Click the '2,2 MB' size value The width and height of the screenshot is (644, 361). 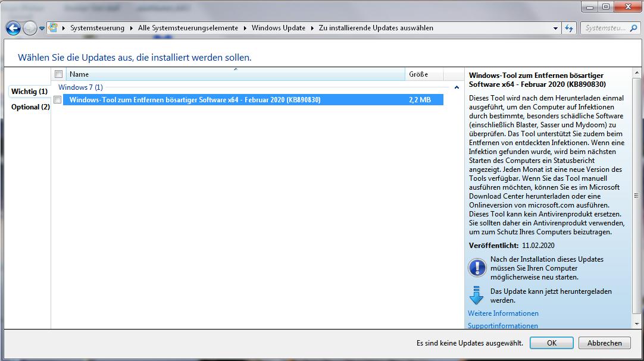tap(420, 100)
